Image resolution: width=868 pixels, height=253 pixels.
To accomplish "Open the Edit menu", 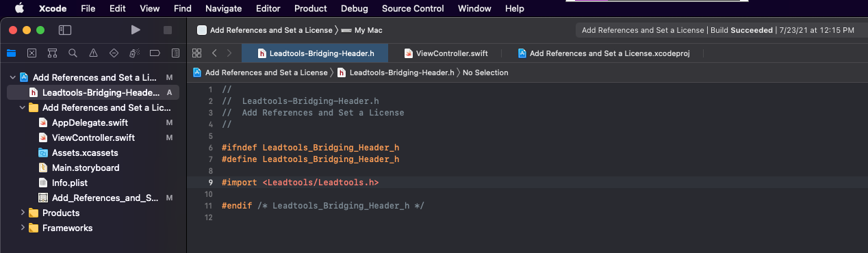I will (118, 8).
